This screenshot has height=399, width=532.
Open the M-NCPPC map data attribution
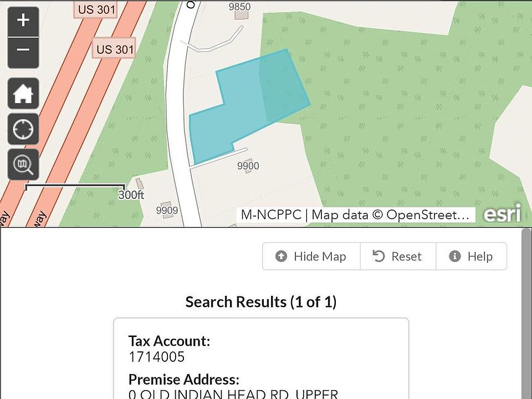pyautogui.click(x=356, y=215)
